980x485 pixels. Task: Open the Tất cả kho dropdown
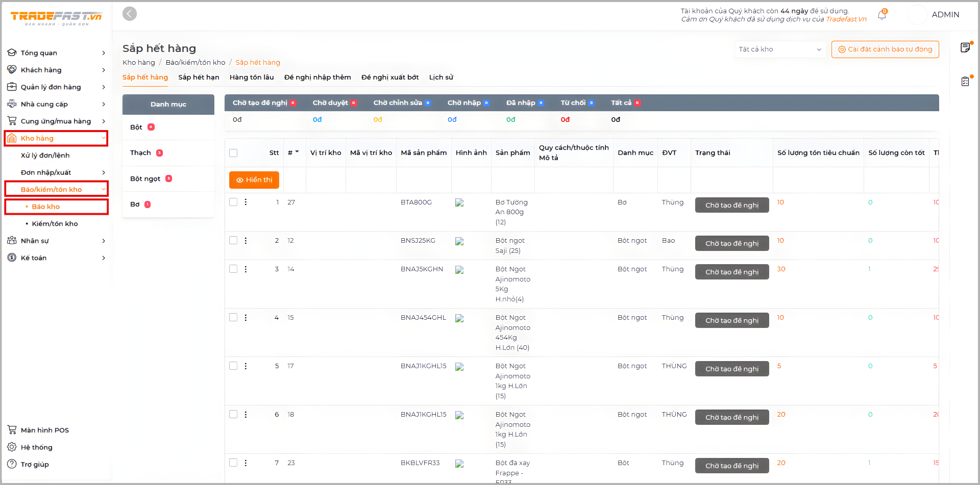pos(779,49)
